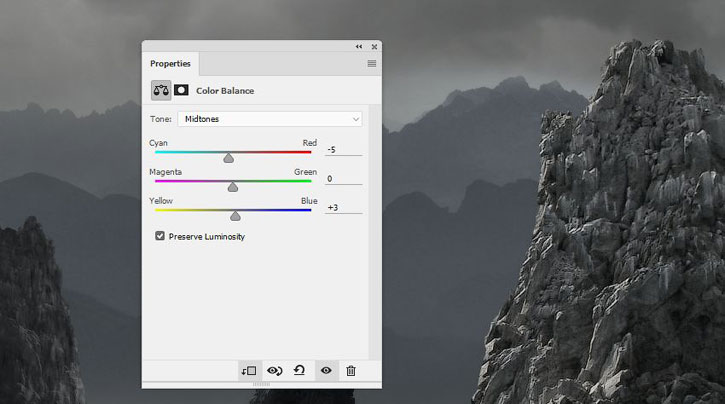Toggle adjustment layer visibility eye

(326, 371)
